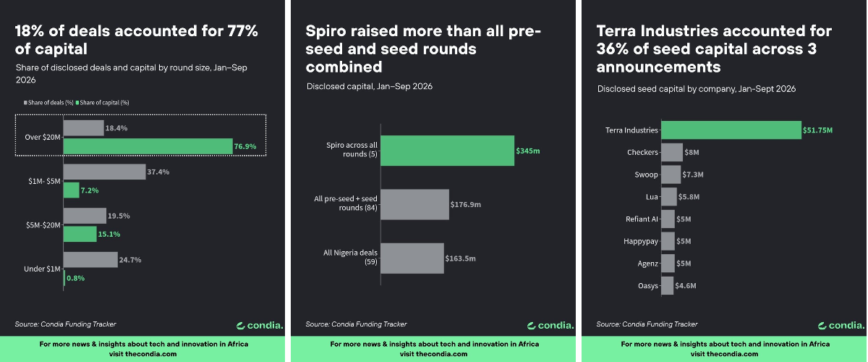Select the Oasys $4.6M bar

pos(668,285)
